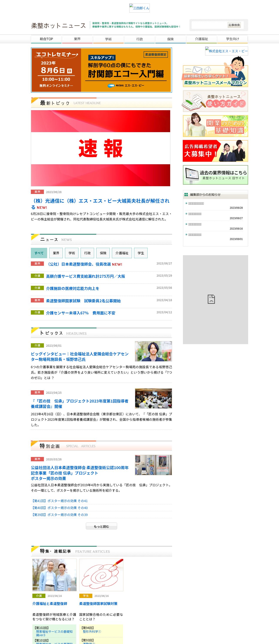Open the 光通信にエス・エス・ビー大城英夫社長が解任 headline
279x644 pixels.
(x=100, y=204)
